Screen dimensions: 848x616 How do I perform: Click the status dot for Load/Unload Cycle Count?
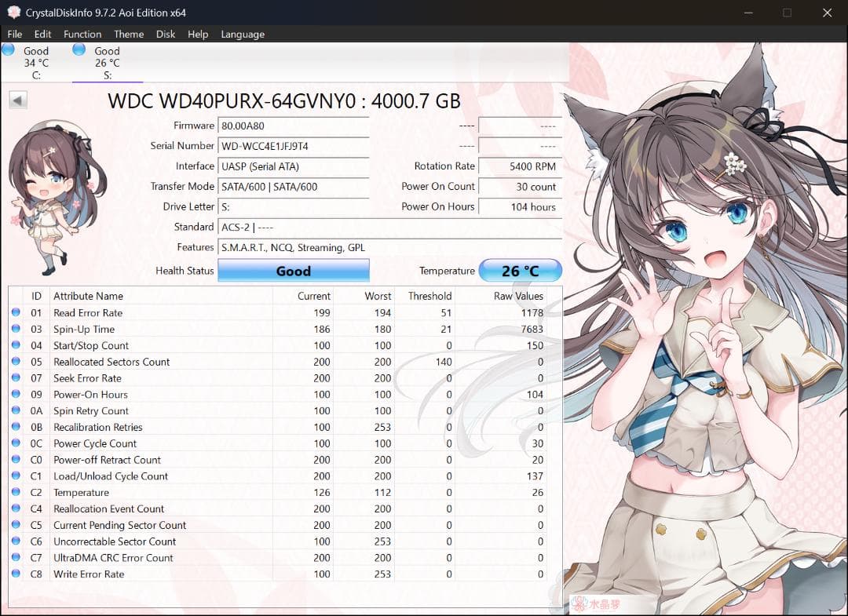[x=16, y=476]
